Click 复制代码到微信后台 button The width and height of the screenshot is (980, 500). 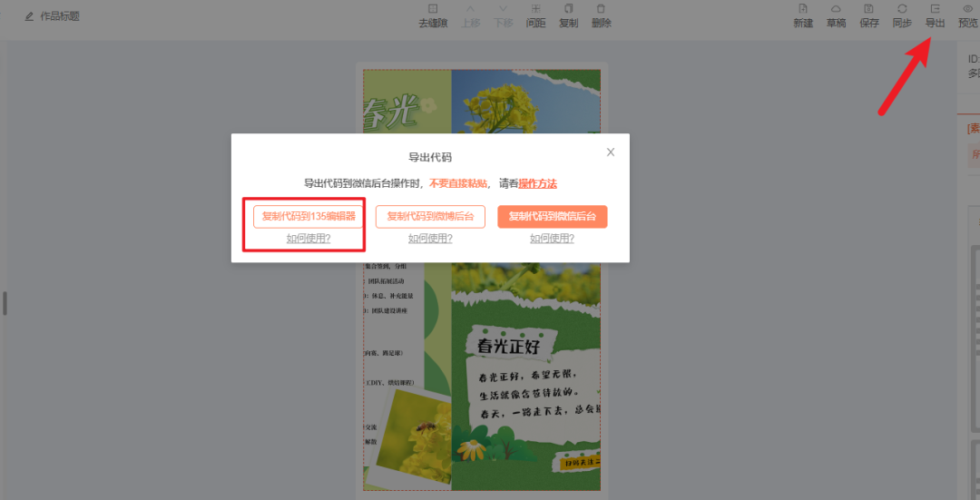[x=552, y=216]
